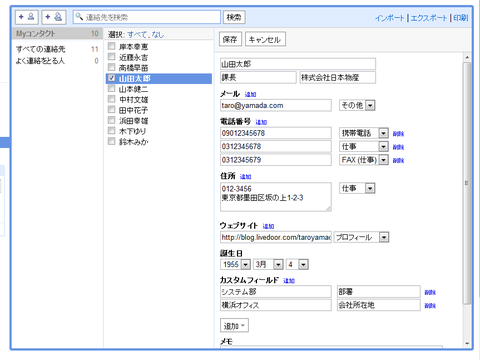Tick the checkbox for 田中花子
Viewport: 480px width, 360px height.
click(x=111, y=110)
